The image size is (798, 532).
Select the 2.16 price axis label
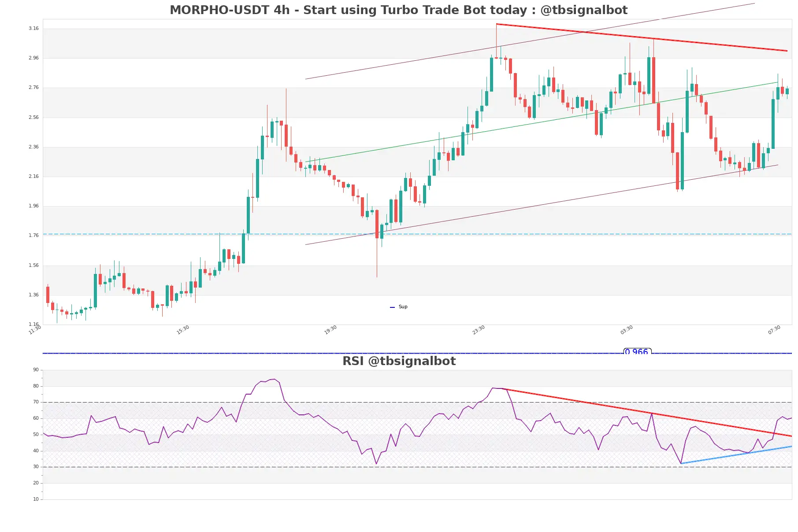[33, 176]
